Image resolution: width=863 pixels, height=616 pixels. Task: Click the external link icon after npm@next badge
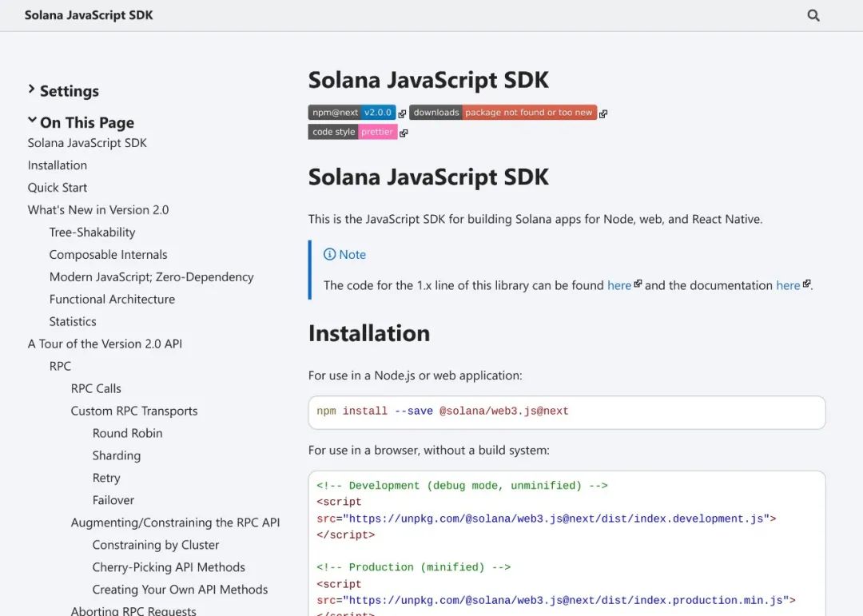402,113
